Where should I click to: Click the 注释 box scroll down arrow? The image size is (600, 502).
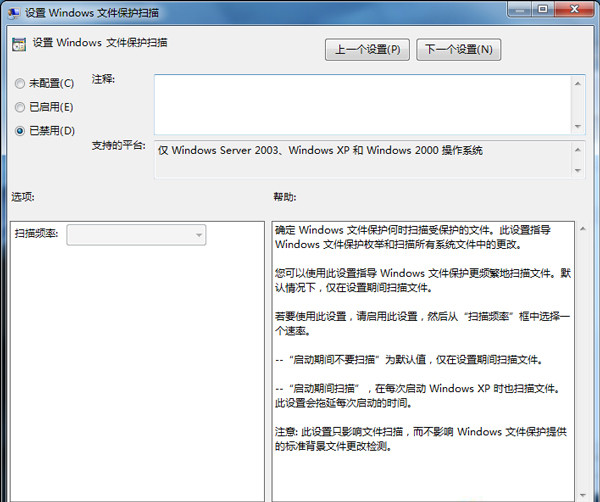[x=578, y=125]
